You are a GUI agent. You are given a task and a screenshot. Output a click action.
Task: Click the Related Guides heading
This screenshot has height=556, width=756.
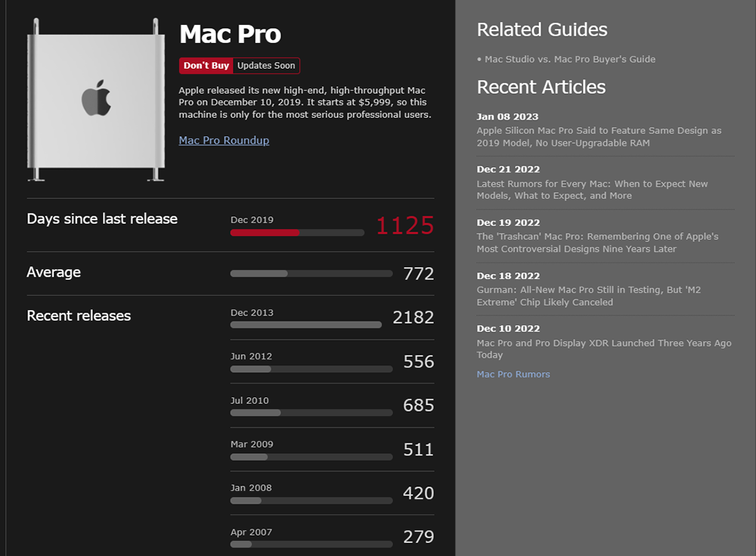pyautogui.click(x=542, y=30)
